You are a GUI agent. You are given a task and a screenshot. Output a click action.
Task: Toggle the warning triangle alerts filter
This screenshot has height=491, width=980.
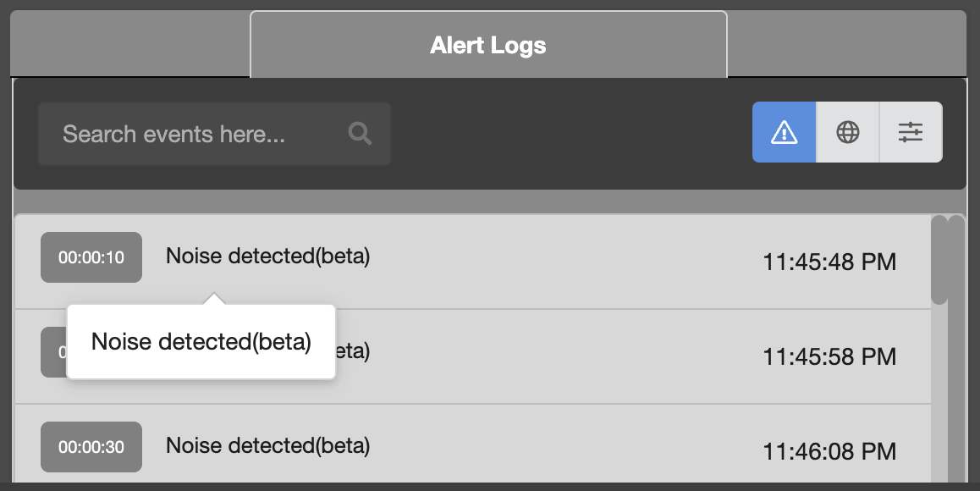784,132
